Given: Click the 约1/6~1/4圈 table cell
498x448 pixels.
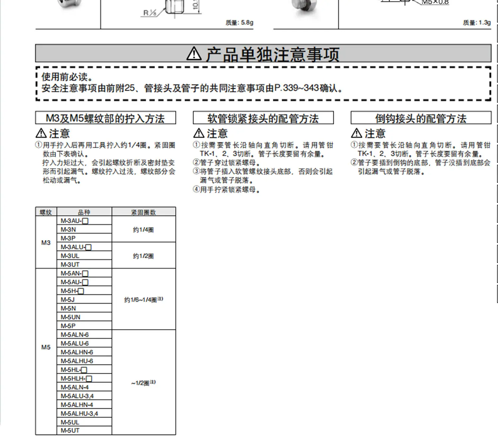Looking at the screenshot, I should tap(144, 300).
